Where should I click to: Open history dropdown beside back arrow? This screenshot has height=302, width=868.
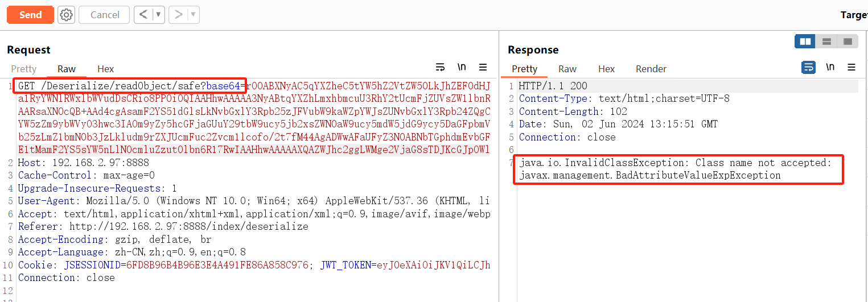click(x=159, y=15)
